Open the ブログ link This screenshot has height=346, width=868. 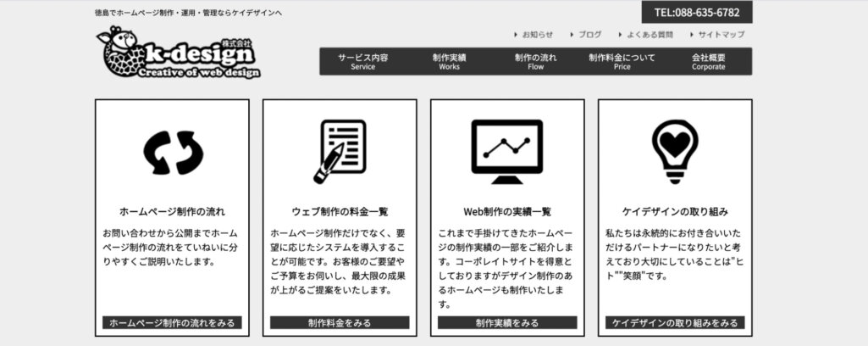pyautogui.click(x=590, y=35)
